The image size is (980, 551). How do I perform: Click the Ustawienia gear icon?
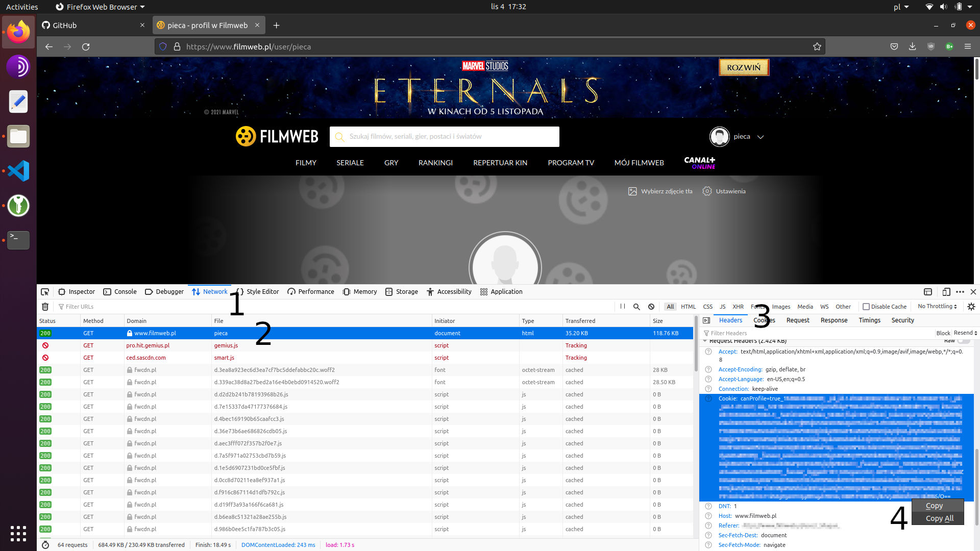[707, 191]
